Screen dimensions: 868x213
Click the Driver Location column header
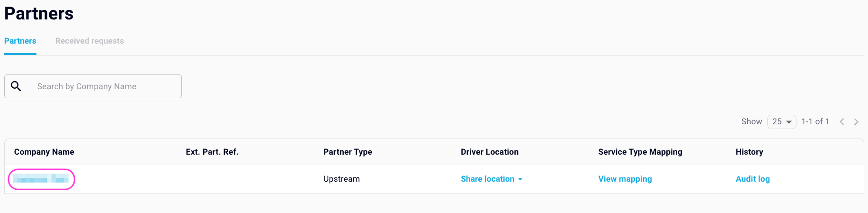[490, 152]
